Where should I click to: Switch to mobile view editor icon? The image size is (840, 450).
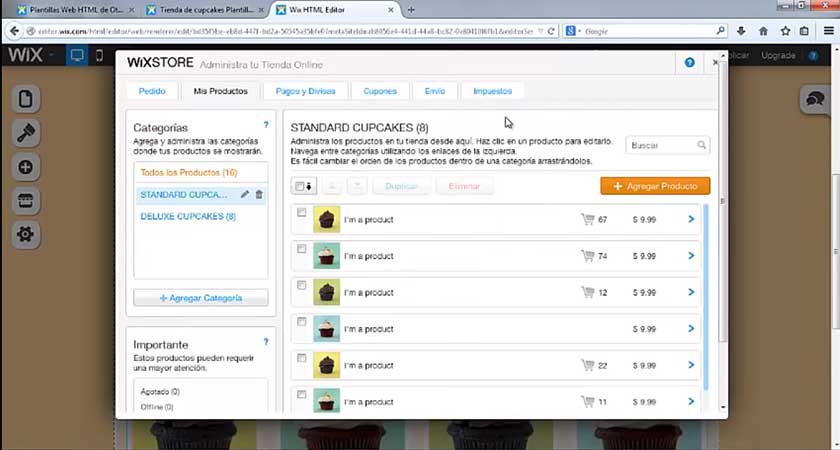click(100, 55)
